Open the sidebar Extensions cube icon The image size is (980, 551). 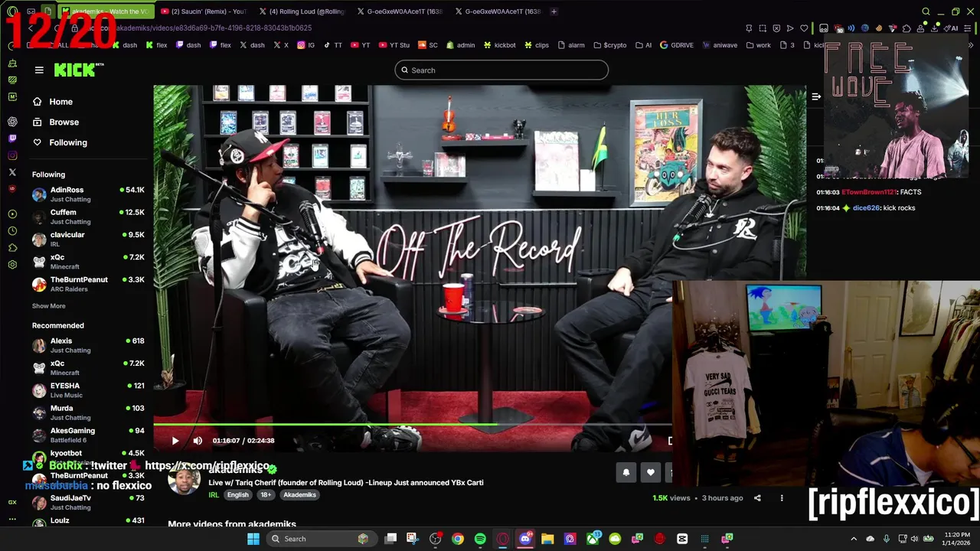[12, 247]
